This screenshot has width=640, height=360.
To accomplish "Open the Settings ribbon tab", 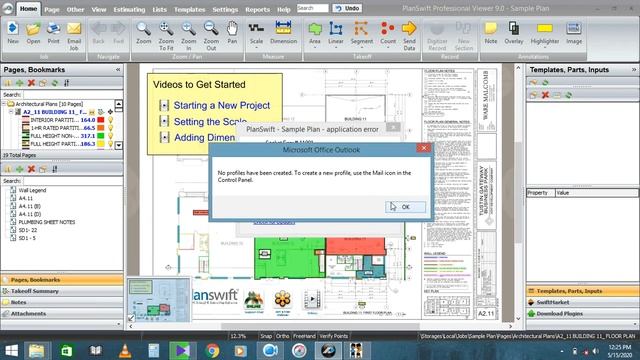I will (225, 9).
